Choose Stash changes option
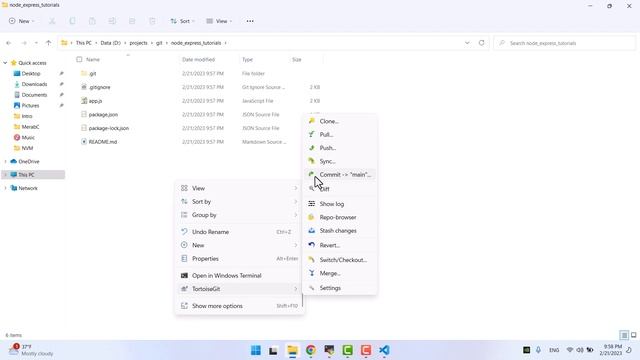640x360 pixels. (x=340, y=231)
